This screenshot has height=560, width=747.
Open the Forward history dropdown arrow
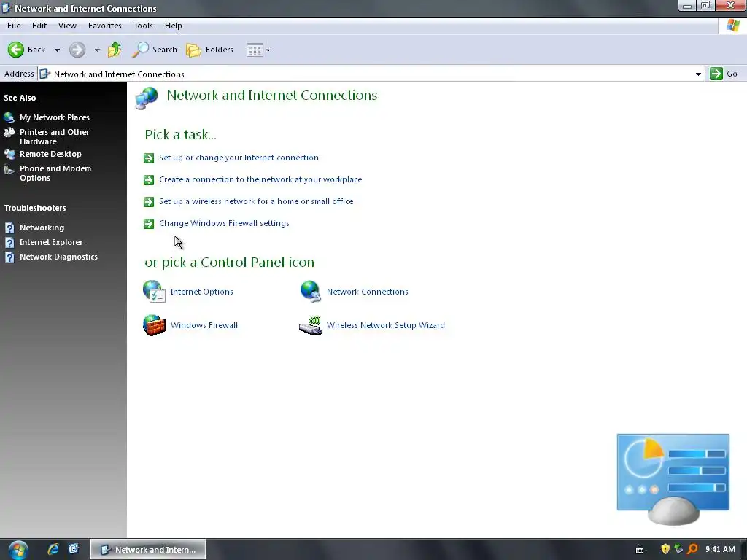point(97,50)
